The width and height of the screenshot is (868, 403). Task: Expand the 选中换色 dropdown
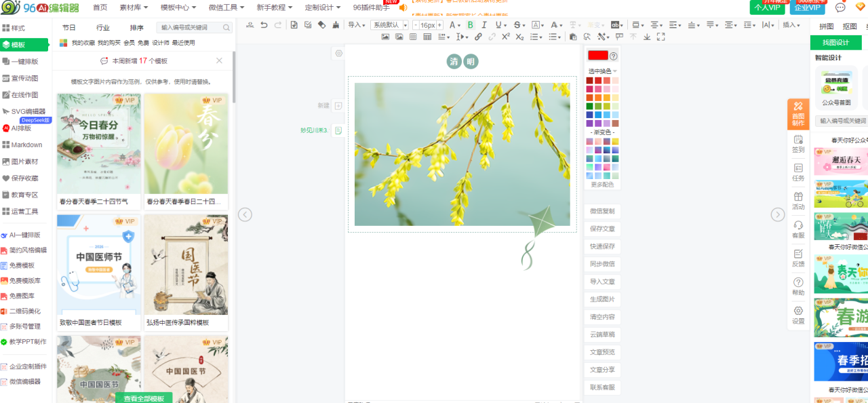[x=602, y=71]
